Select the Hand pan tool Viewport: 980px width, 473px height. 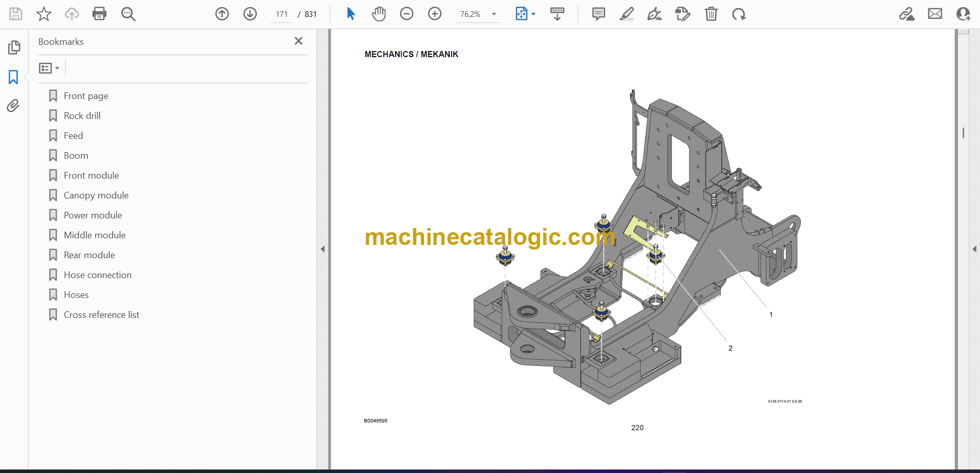(379, 14)
